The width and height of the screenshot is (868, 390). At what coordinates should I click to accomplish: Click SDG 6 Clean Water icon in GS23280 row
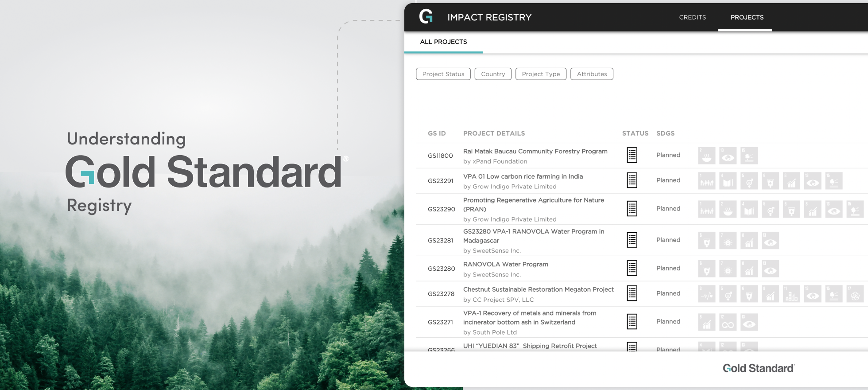point(707,269)
